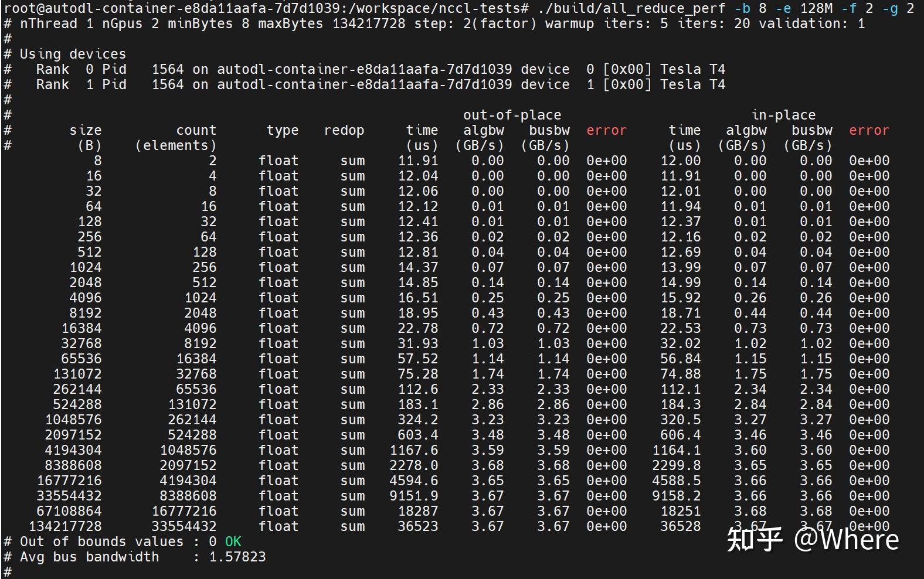
Task: Click the time value 22.78
Action: click(x=418, y=328)
